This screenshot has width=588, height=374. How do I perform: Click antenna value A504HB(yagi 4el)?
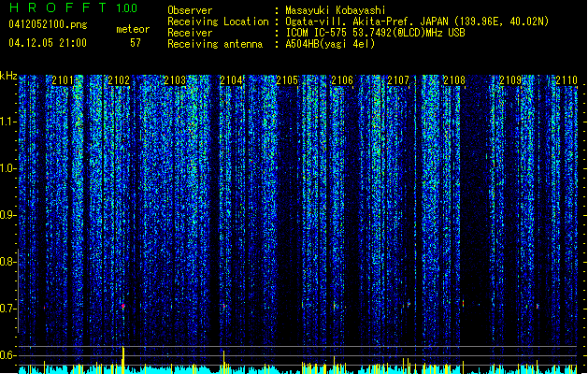point(330,44)
